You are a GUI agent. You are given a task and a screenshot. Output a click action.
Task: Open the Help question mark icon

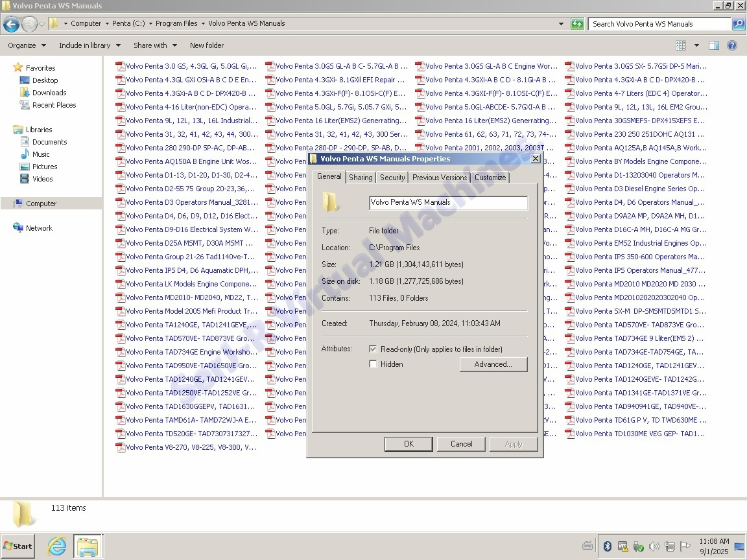(732, 45)
